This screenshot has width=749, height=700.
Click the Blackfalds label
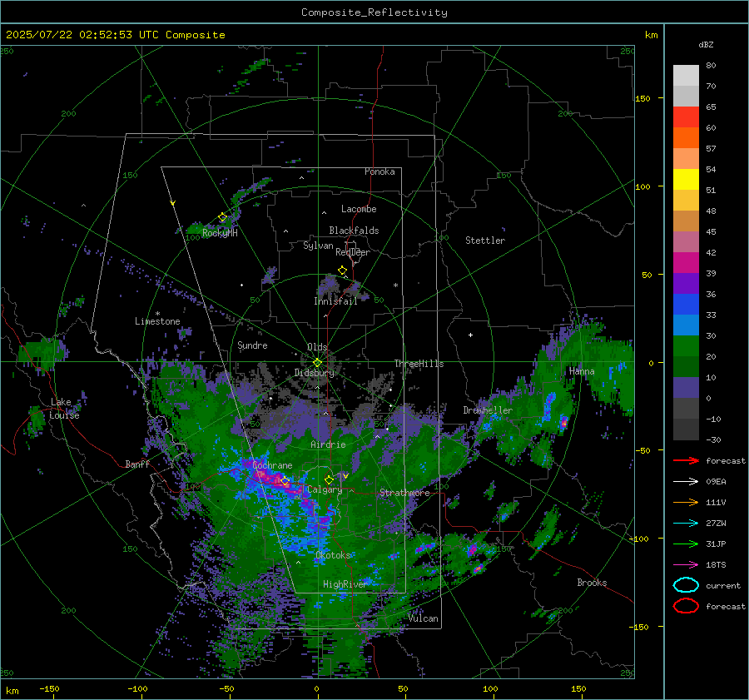(354, 231)
